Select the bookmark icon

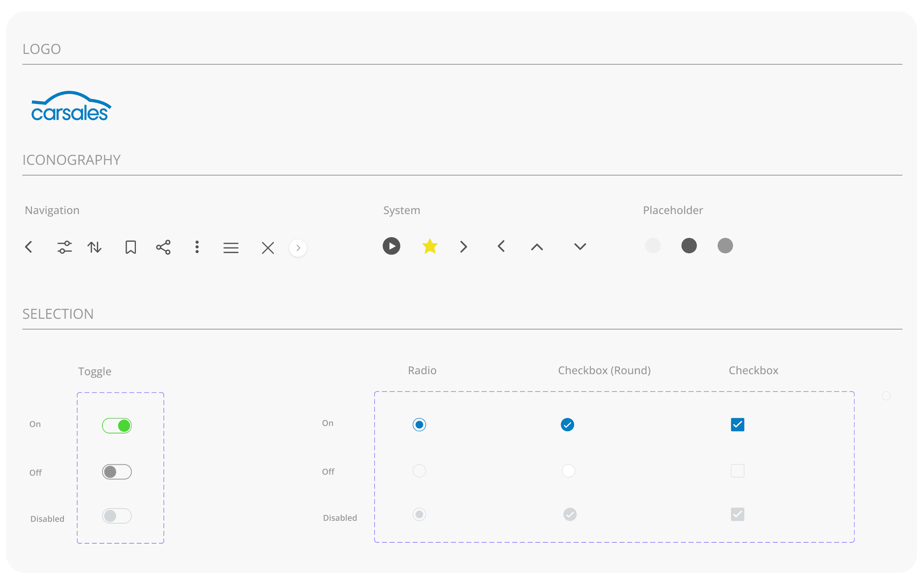pos(131,247)
